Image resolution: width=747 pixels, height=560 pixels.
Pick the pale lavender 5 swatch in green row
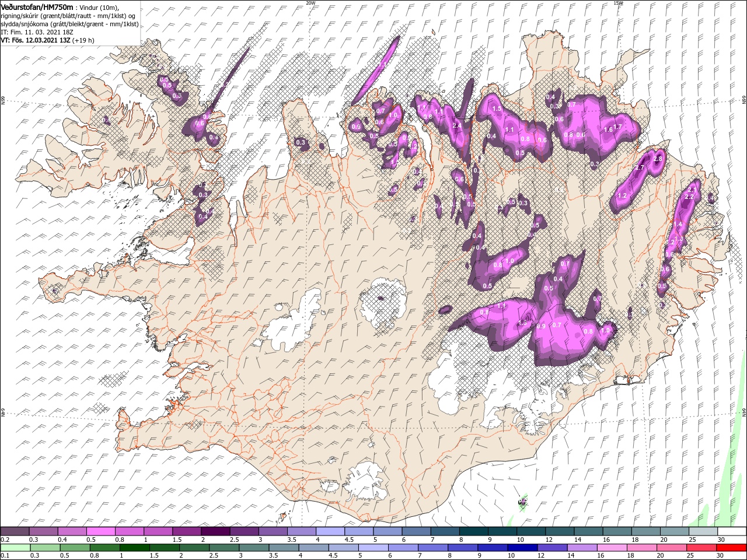pyautogui.click(x=373, y=547)
